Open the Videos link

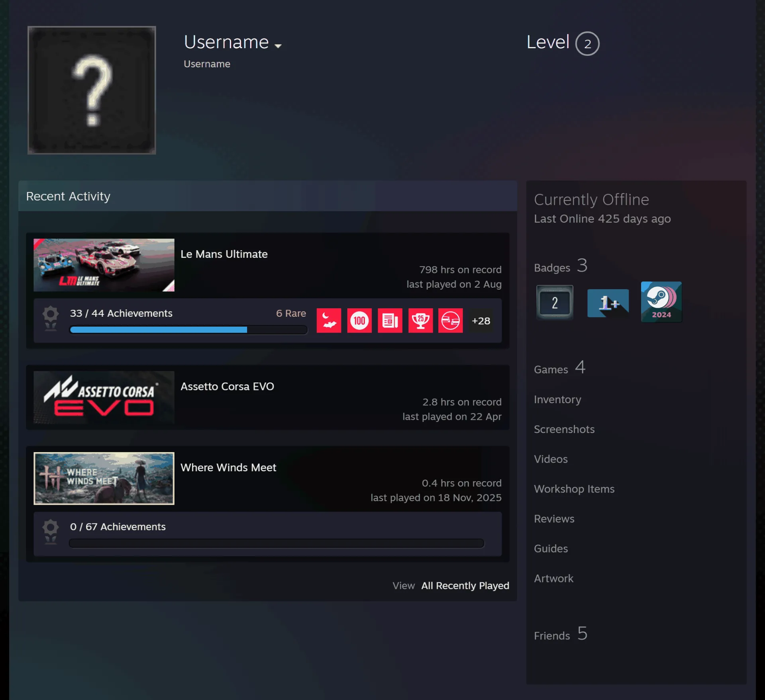(551, 459)
